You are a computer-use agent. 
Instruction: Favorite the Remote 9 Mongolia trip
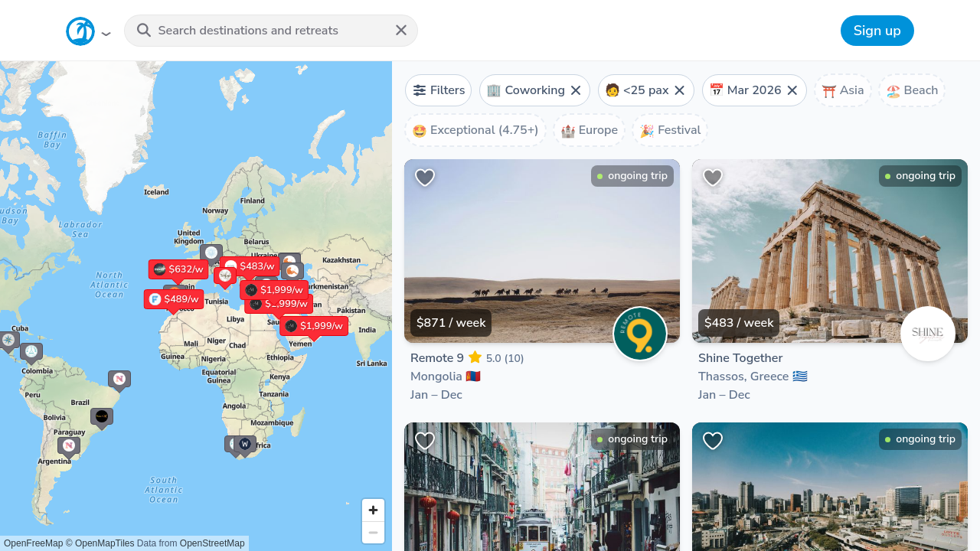(425, 178)
